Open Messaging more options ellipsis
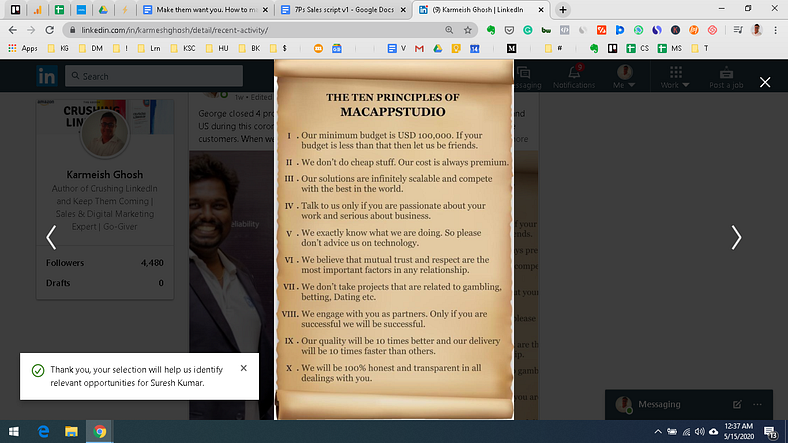This screenshot has height=443, width=788. click(757, 404)
